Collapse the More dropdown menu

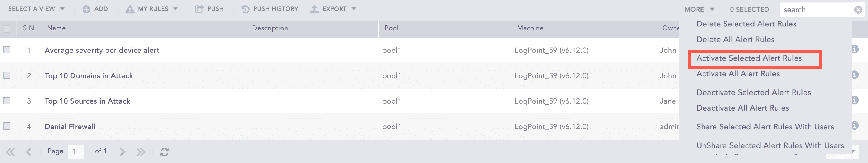click(699, 9)
